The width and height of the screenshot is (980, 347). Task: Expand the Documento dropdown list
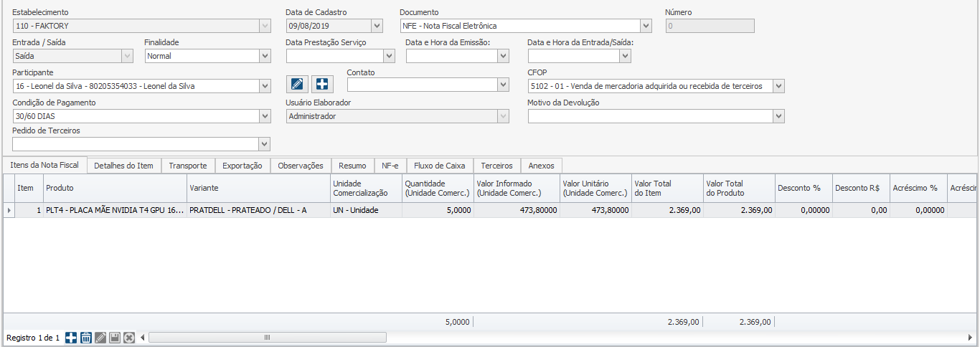click(x=646, y=26)
